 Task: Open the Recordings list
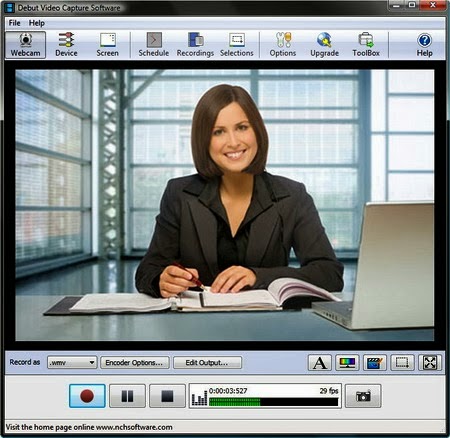click(x=195, y=45)
